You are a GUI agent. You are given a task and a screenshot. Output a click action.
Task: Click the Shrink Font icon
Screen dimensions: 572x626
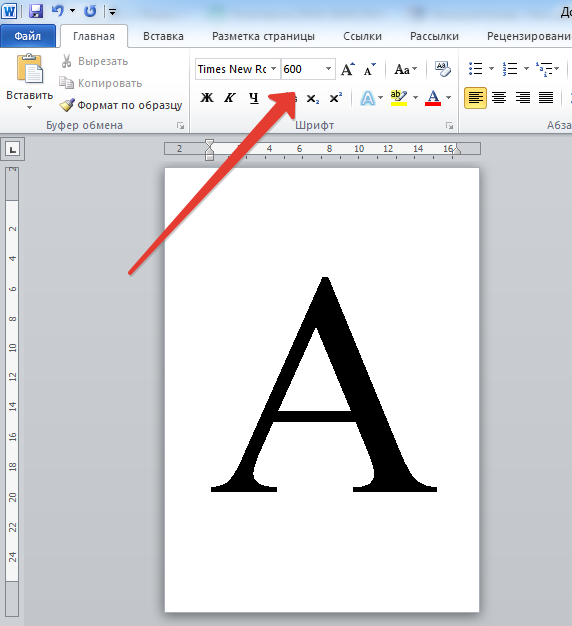(x=370, y=69)
